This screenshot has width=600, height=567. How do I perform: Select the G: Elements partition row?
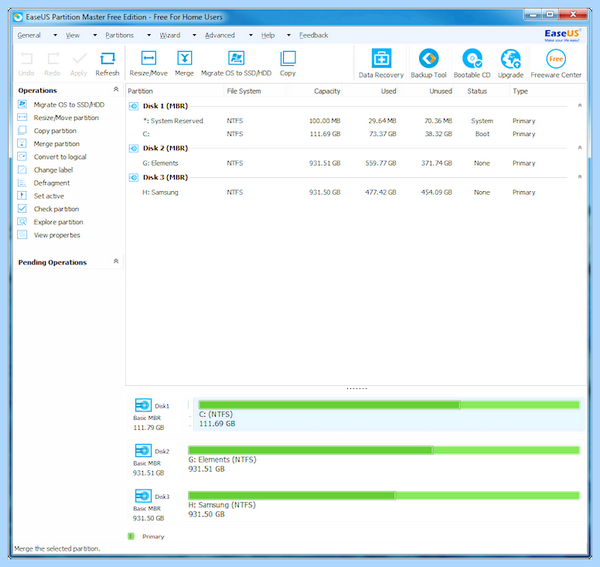(x=355, y=163)
